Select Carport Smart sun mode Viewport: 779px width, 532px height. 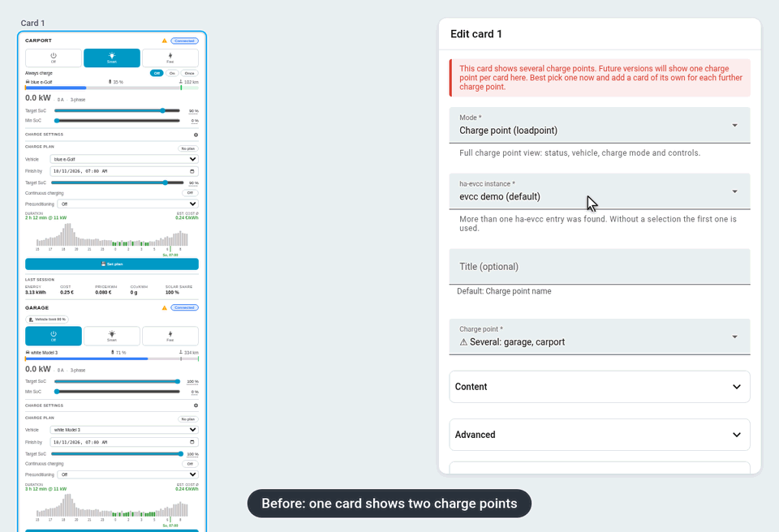pos(112,58)
